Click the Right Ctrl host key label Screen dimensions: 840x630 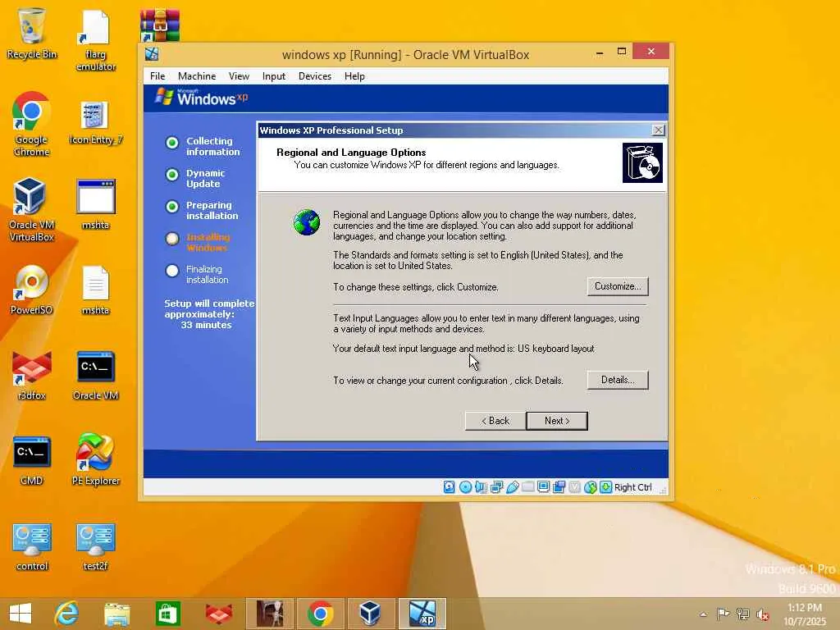tap(632, 487)
